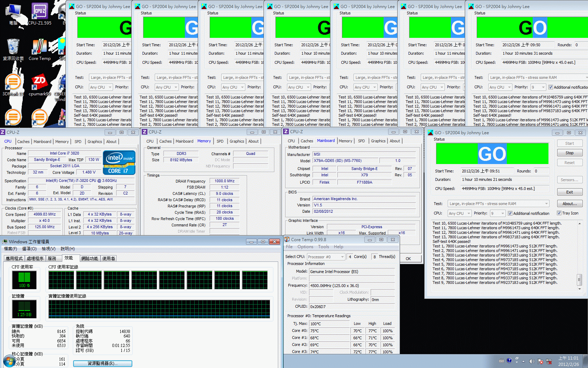Click the SP2004 log scroll-down arrow
This screenshot has width=588, height=368.
click(579, 289)
